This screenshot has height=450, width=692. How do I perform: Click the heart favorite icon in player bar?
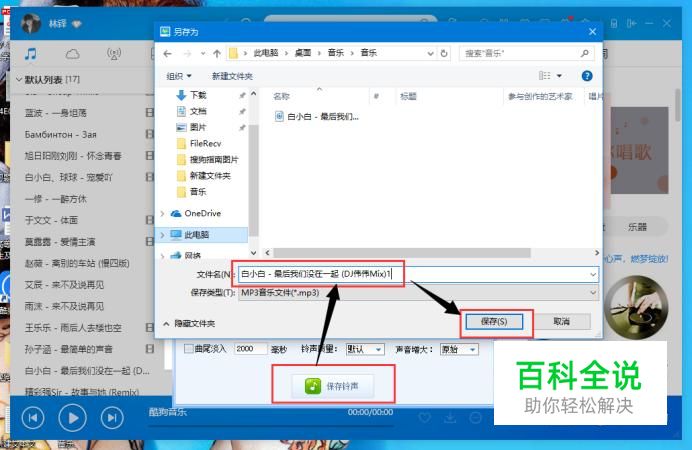tap(425, 417)
